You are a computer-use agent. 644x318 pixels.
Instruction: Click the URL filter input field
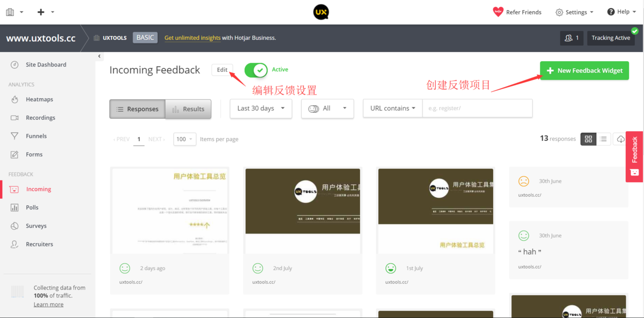pos(478,109)
